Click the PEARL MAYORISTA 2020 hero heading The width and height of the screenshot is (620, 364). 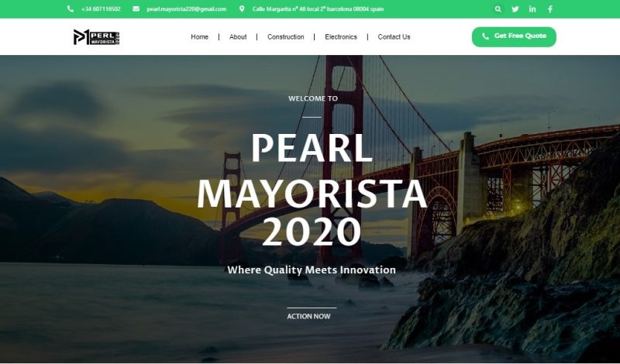(x=312, y=190)
